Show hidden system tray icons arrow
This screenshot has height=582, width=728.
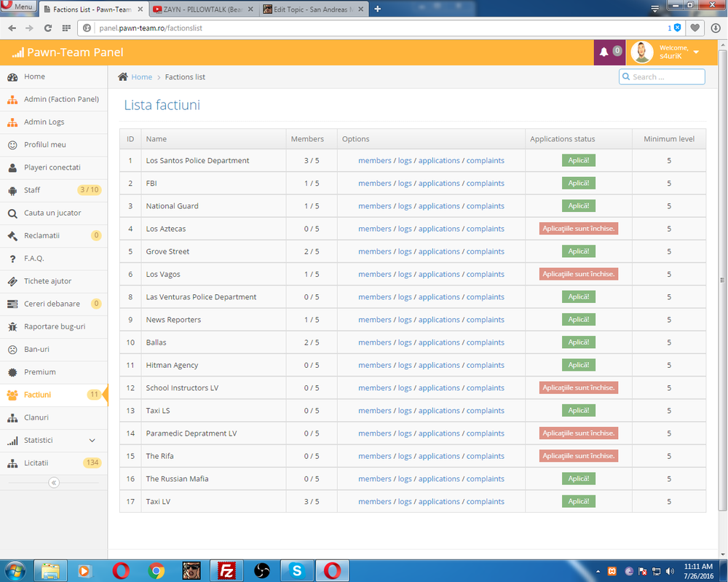(598, 571)
